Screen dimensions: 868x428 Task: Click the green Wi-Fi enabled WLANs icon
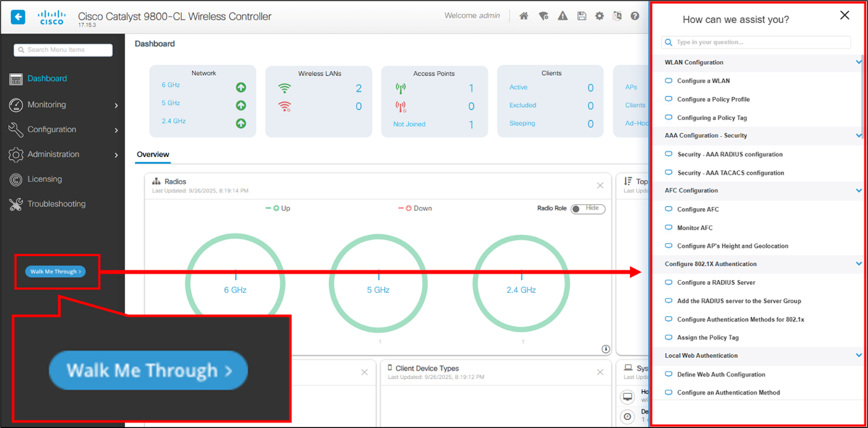click(284, 88)
